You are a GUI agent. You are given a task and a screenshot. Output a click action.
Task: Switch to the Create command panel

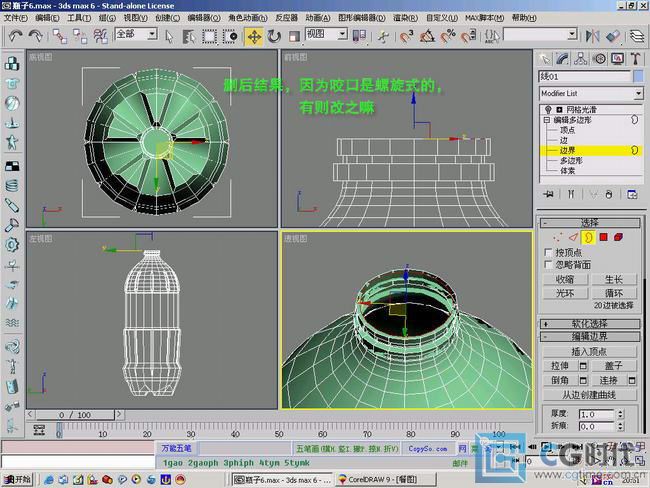click(x=544, y=59)
